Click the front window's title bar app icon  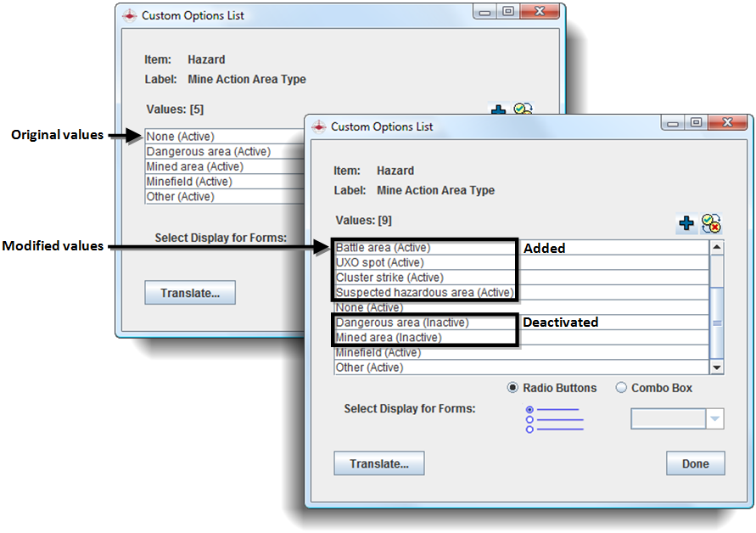[319, 126]
